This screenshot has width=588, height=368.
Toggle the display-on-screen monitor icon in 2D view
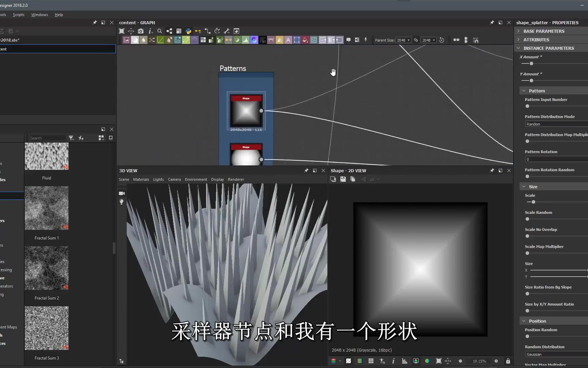416,361
